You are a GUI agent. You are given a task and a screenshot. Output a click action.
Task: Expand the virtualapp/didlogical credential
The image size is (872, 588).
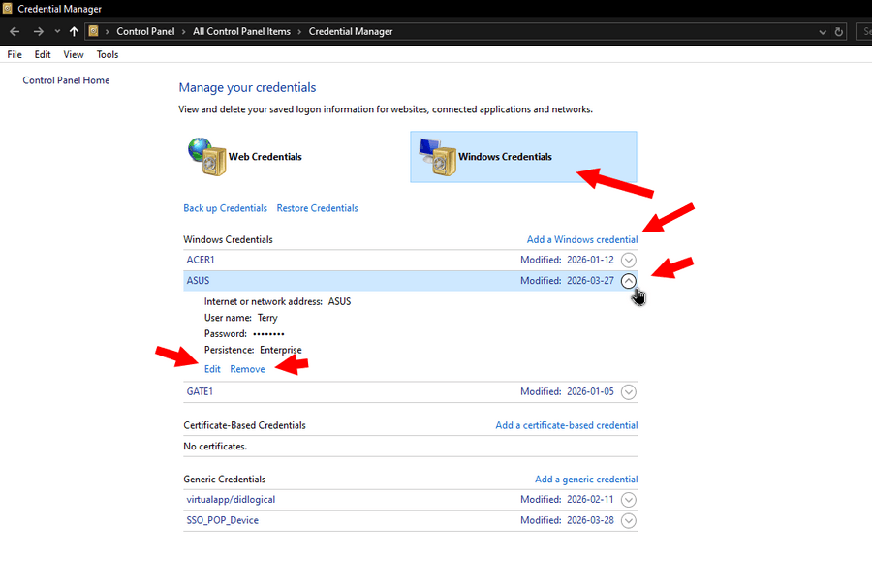[629, 500]
